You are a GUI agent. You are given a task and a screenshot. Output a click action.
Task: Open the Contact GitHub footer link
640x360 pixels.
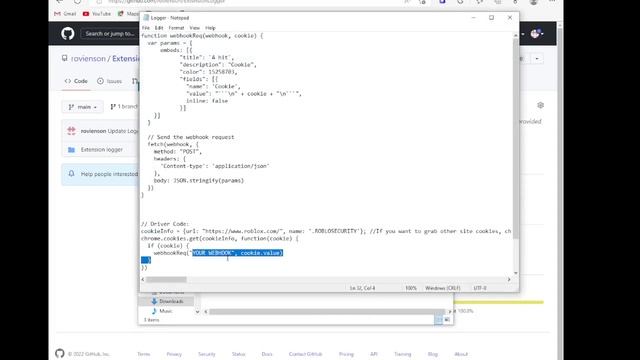click(305, 354)
